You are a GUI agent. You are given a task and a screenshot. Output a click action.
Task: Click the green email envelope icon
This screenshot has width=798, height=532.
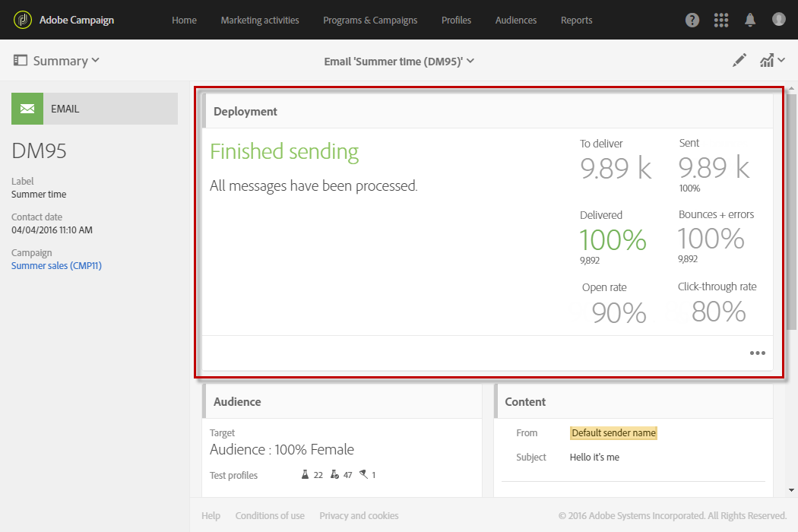[x=27, y=109]
